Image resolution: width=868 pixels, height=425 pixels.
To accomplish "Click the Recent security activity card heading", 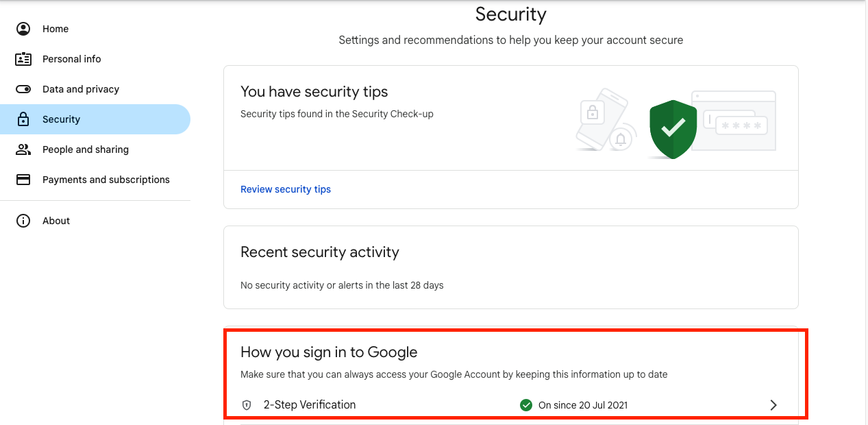I will 320,252.
